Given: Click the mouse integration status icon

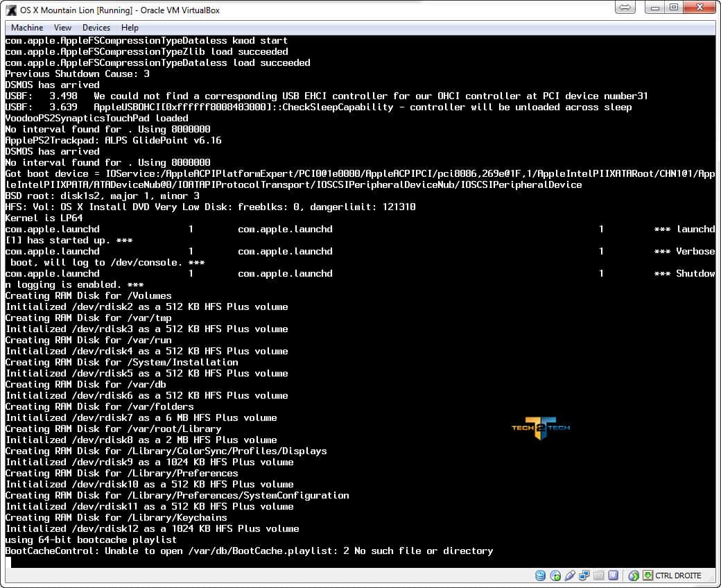Looking at the screenshot, I should [x=634, y=575].
